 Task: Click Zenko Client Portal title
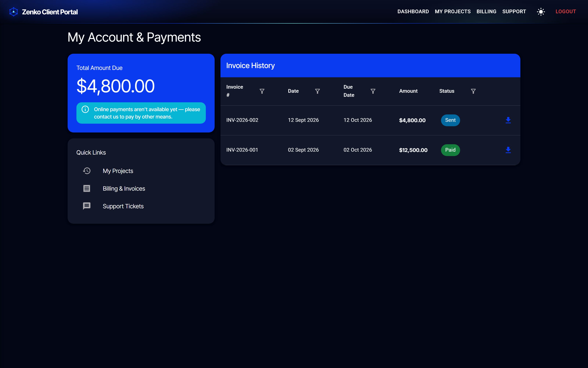click(50, 12)
